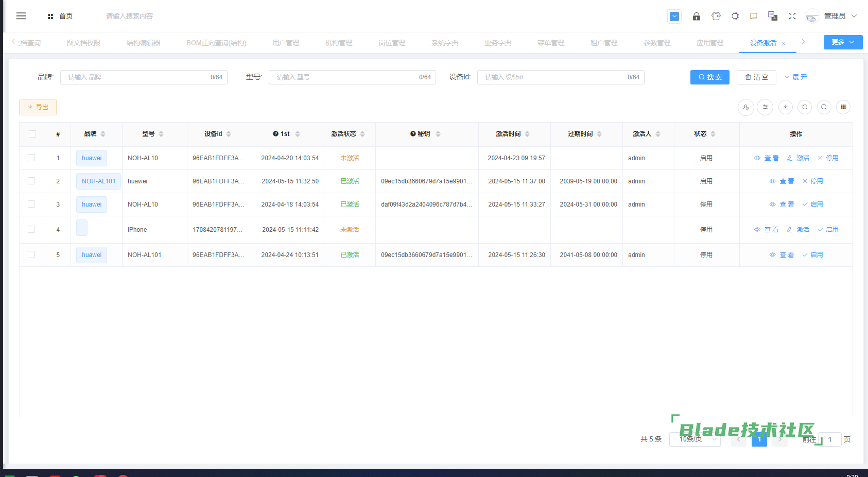Expand the 管理员 user menu

[840, 16]
